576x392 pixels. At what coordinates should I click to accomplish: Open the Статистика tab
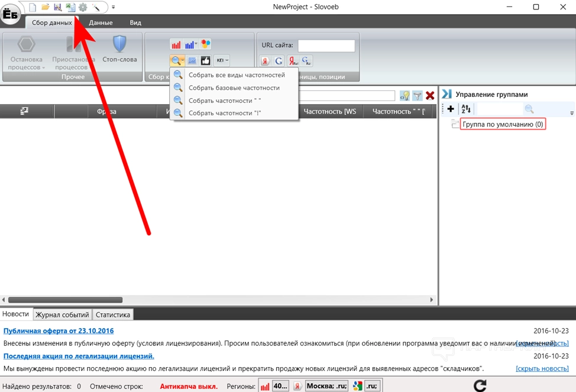(x=113, y=315)
